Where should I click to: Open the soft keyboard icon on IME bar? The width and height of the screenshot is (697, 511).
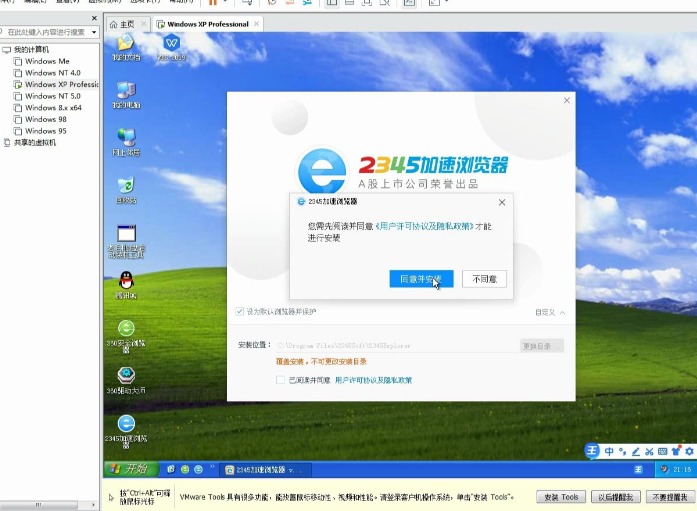coord(662,451)
